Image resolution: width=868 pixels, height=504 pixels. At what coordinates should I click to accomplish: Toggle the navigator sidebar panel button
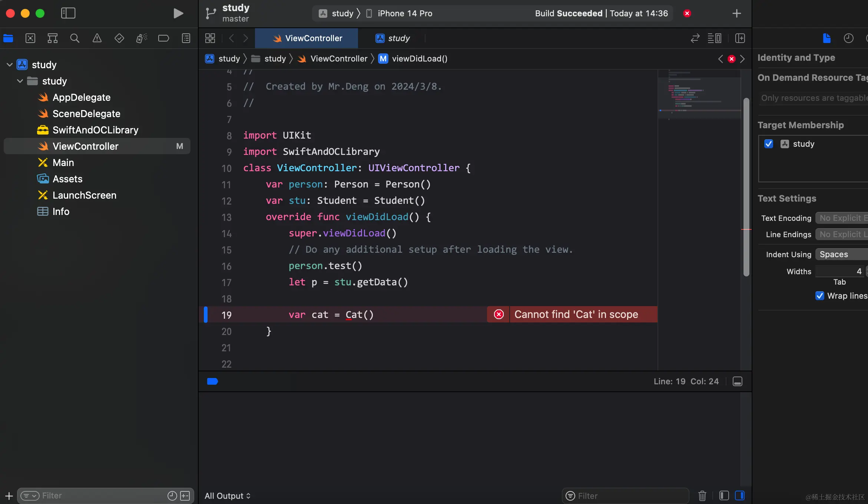pos(68,13)
